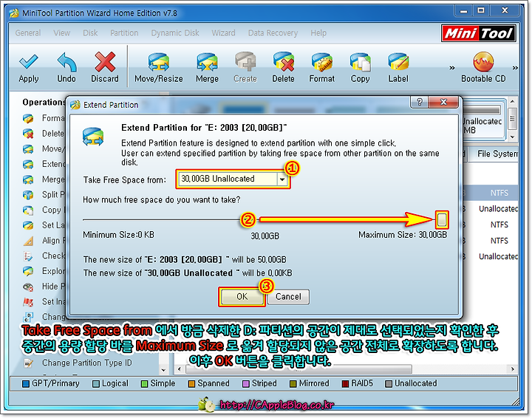Click the Set Label sidebar icon
The width and height of the screenshot is (532, 418).
(28, 225)
